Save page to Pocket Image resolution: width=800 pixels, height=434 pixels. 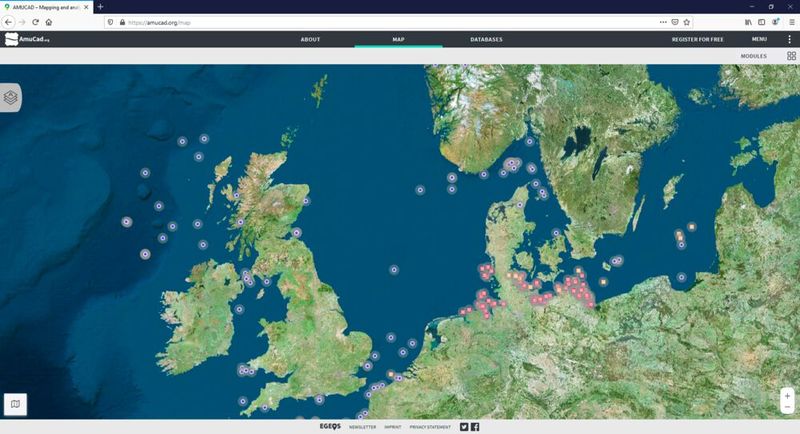pyautogui.click(x=674, y=22)
